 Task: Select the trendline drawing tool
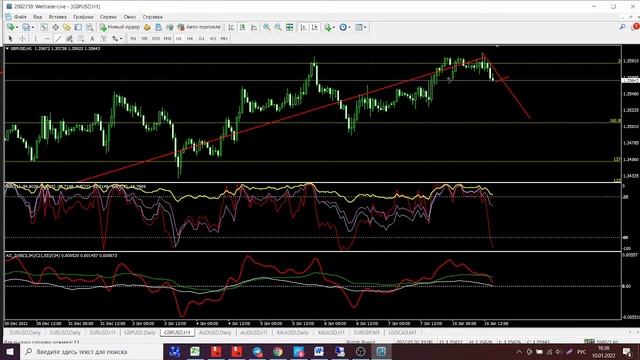pos(58,38)
